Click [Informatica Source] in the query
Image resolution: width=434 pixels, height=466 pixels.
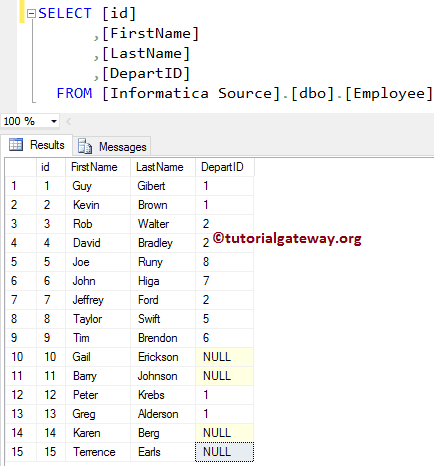click(x=191, y=93)
